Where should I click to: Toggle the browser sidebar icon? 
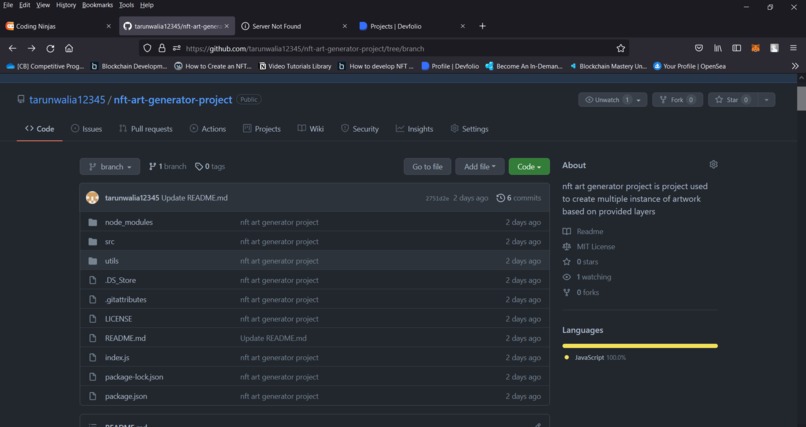pyautogui.click(x=737, y=48)
